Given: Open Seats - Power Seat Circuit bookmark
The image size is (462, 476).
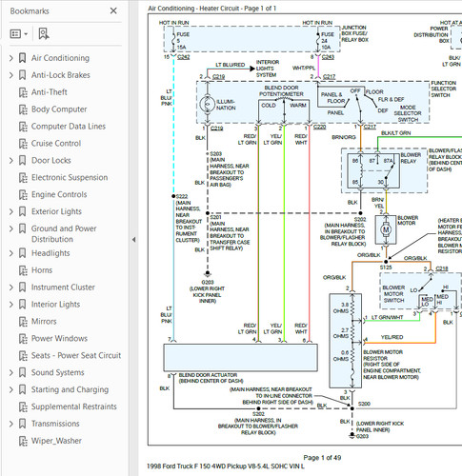Looking at the screenshot, I should 76,355.
